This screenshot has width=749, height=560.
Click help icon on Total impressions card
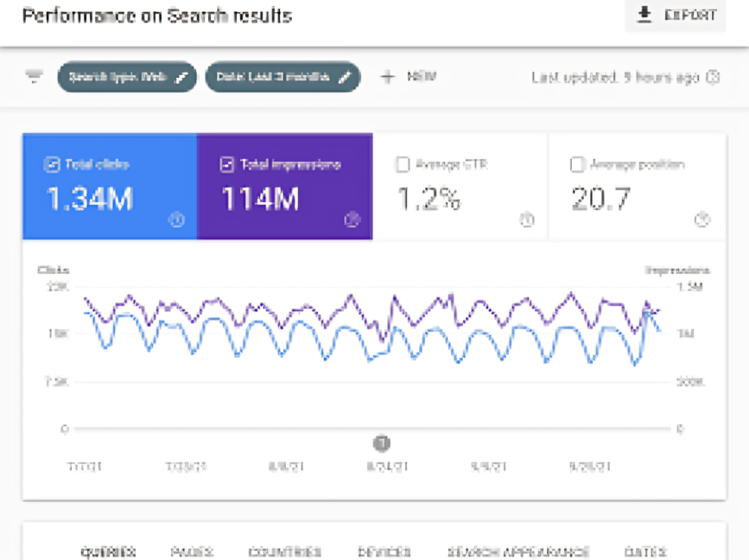point(352,220)
